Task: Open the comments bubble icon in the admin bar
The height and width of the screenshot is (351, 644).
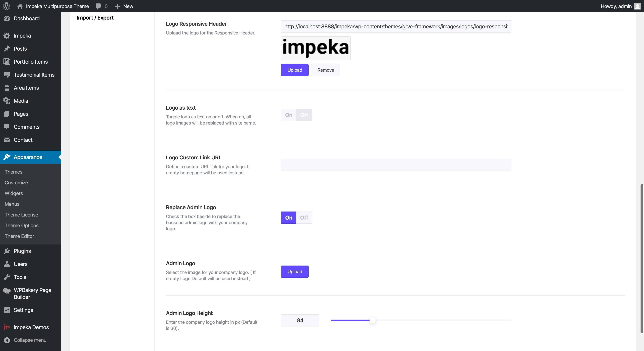Action: click(x=98, y=6)
